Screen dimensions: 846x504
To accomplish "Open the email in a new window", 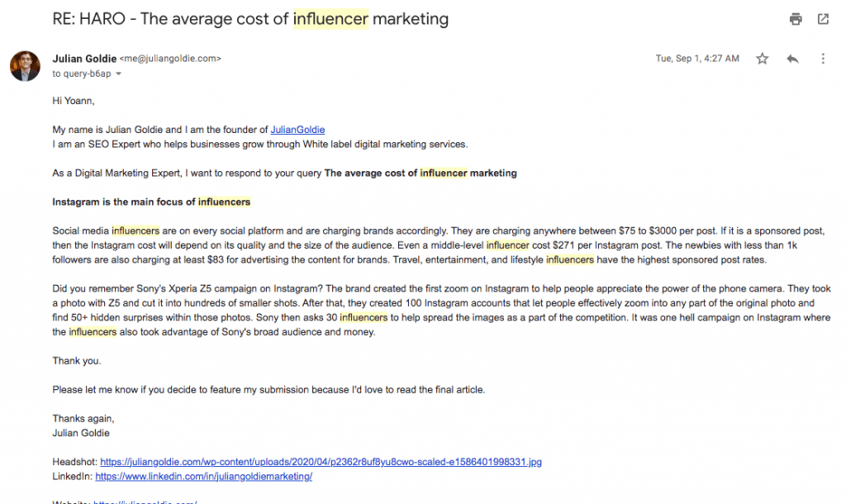I will [823, 20].
